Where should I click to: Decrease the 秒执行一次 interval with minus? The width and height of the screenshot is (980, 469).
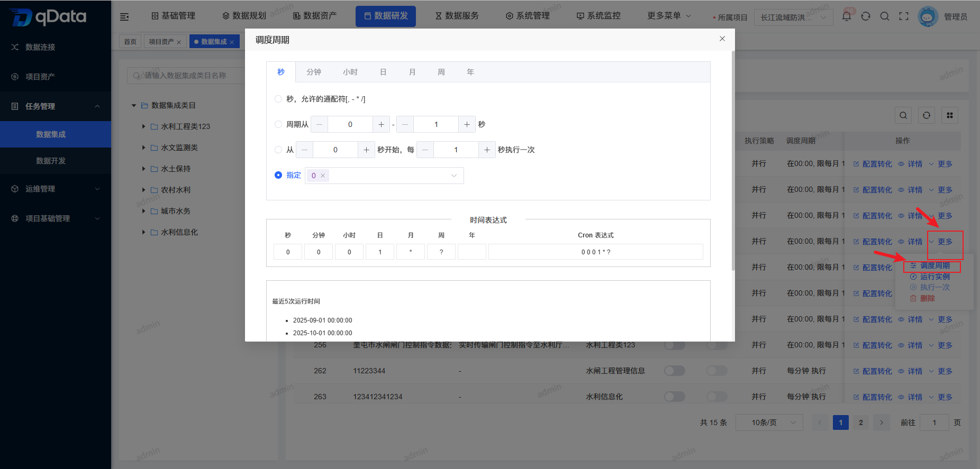[x=425, y=150]
